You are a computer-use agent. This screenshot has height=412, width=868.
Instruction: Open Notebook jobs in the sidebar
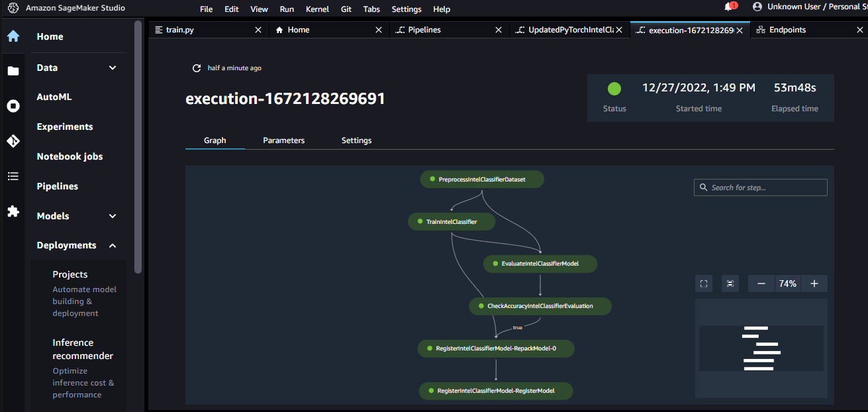click(x=70, y=156)
